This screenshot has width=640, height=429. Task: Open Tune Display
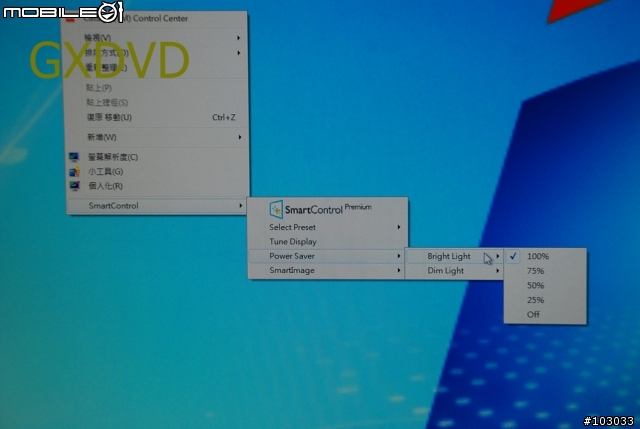[327, 242]
